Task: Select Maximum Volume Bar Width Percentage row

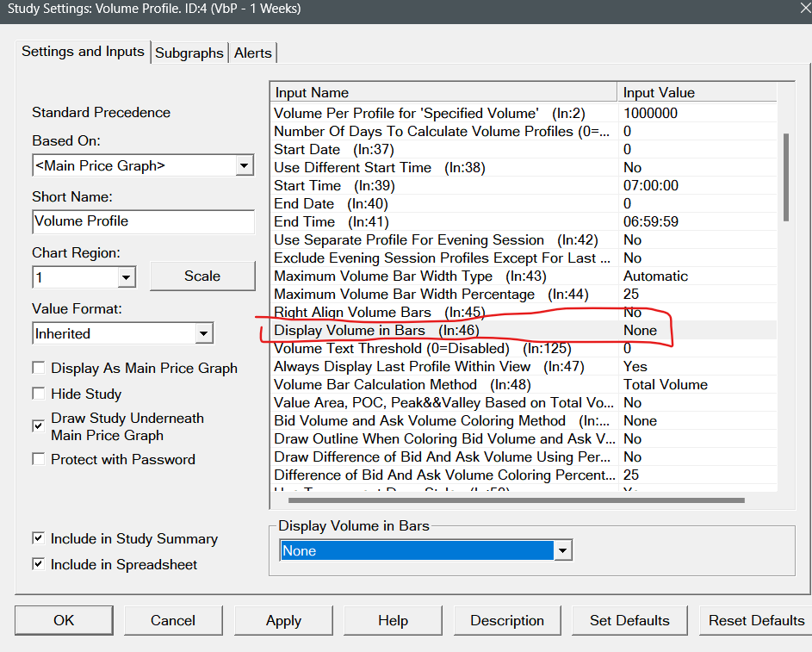Action: [x=524, y=295]
